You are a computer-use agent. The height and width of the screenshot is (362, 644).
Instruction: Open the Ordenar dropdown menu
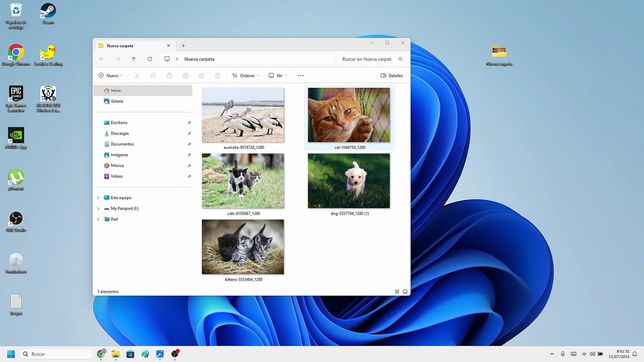(246, 75)
